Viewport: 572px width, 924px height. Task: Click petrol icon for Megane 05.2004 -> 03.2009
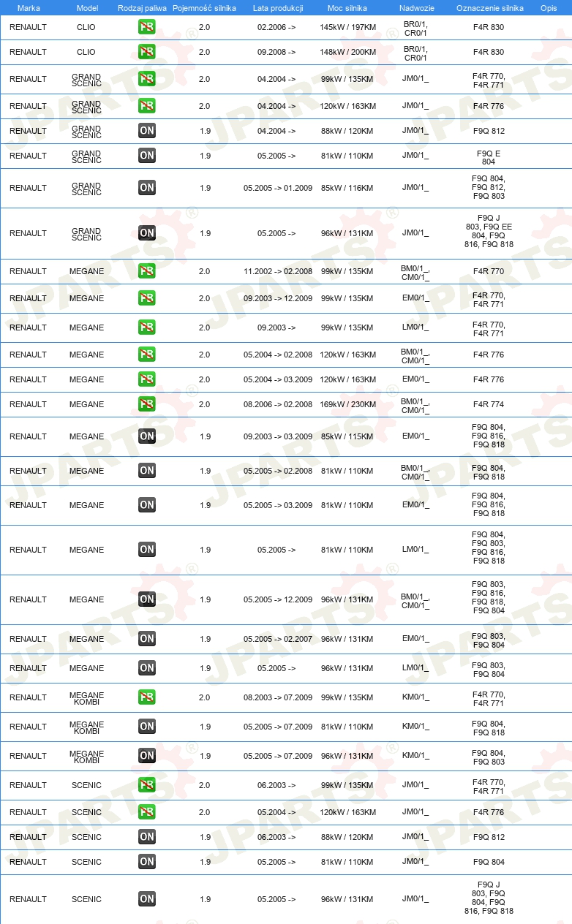[x=146, y=379]
